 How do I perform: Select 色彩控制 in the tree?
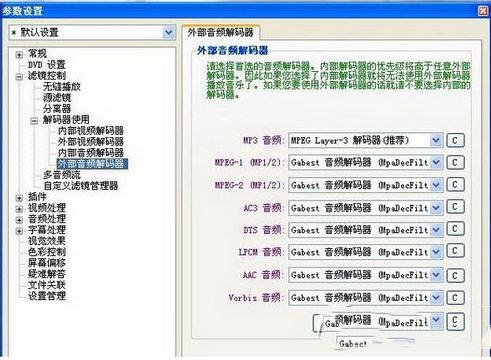point(47,252)
